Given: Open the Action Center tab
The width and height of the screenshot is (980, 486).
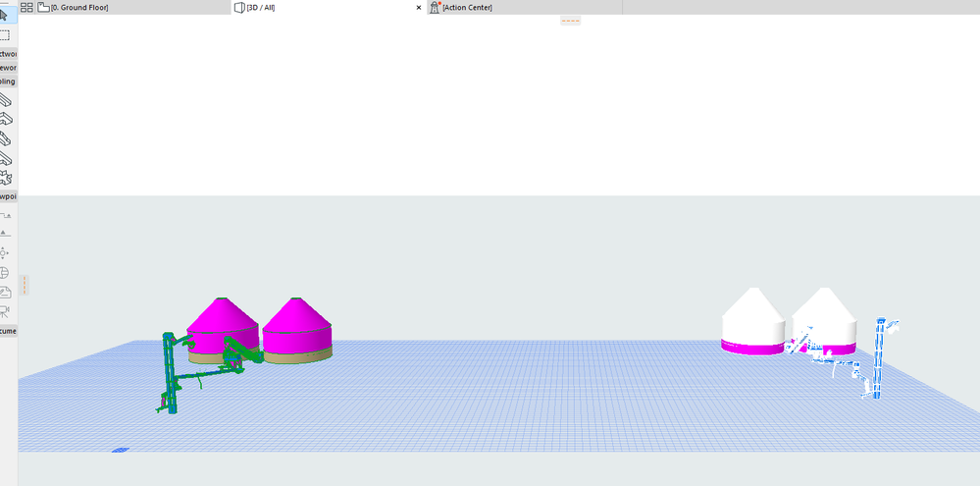Looking at the screenshot, I should pos(525,8).
